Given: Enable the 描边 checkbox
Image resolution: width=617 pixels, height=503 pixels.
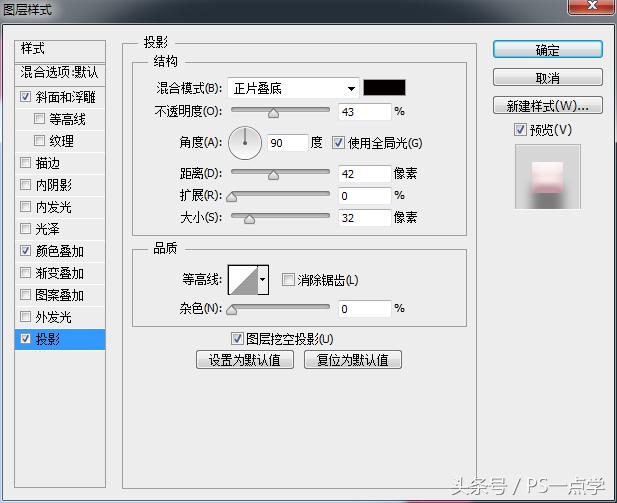Looking at the screenshot, I should 26,162.
